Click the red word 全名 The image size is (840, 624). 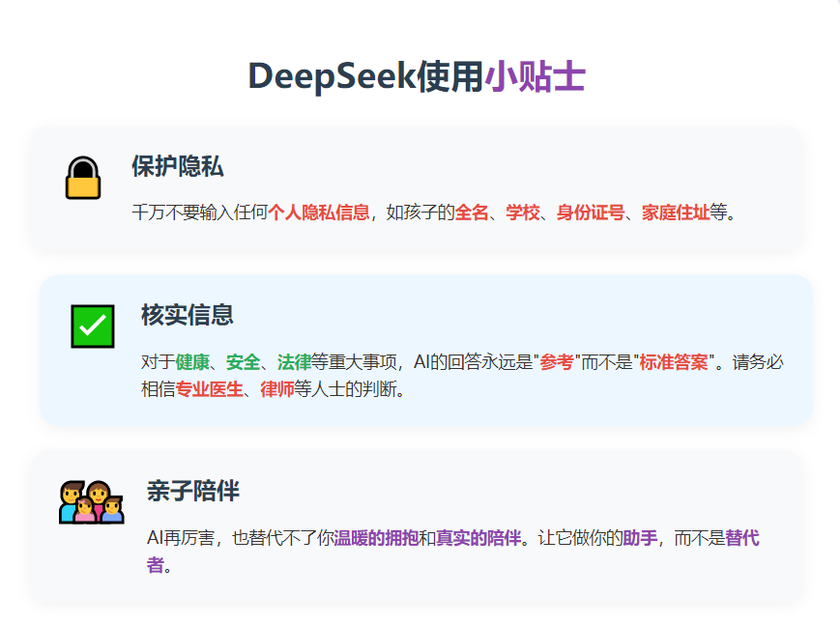472,213
